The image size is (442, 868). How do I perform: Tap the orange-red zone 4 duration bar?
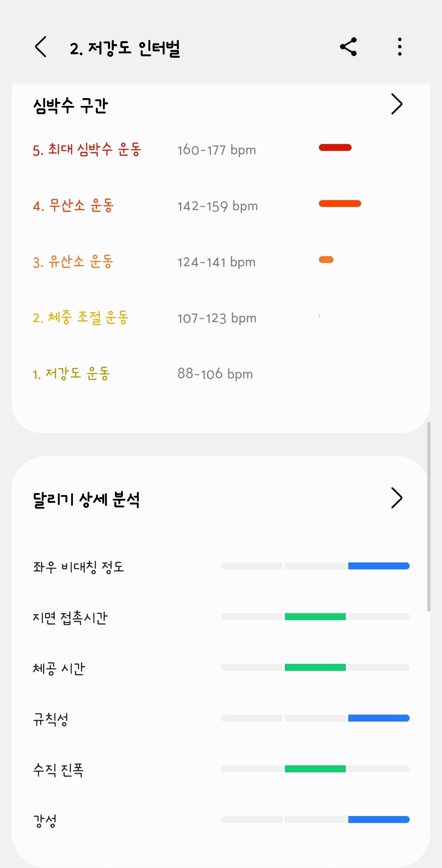[x=340, y=204]
